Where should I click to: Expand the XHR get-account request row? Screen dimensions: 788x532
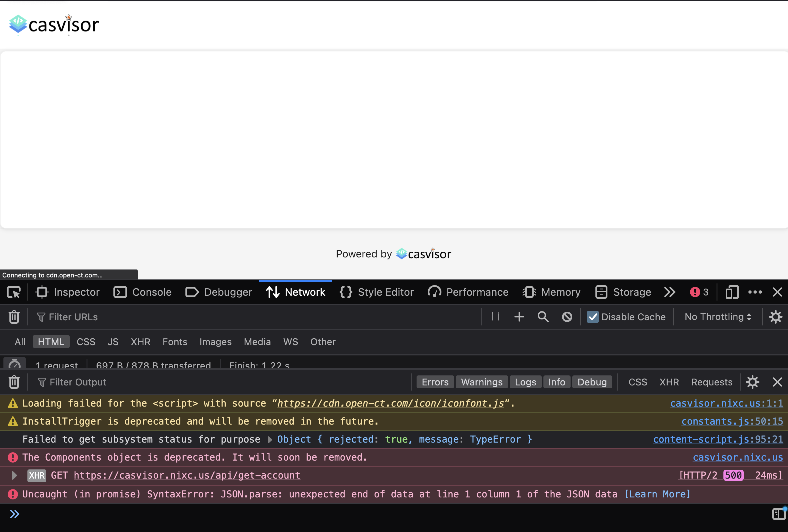tap(14, 475)
